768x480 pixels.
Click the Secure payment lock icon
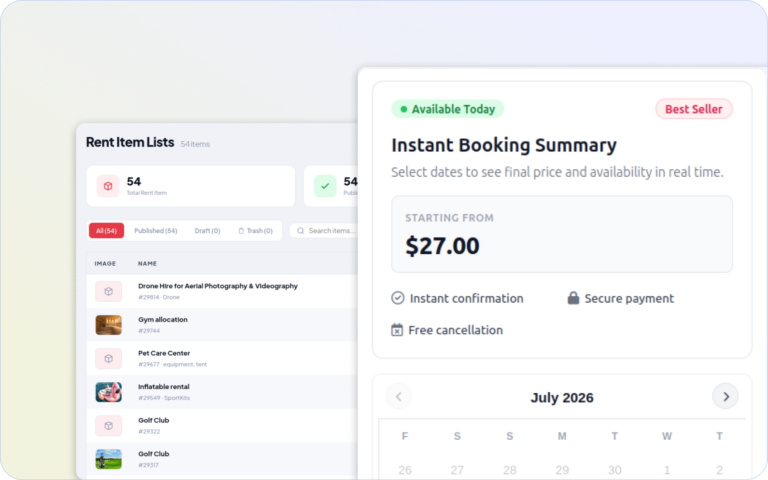click(x=573, y=298)
